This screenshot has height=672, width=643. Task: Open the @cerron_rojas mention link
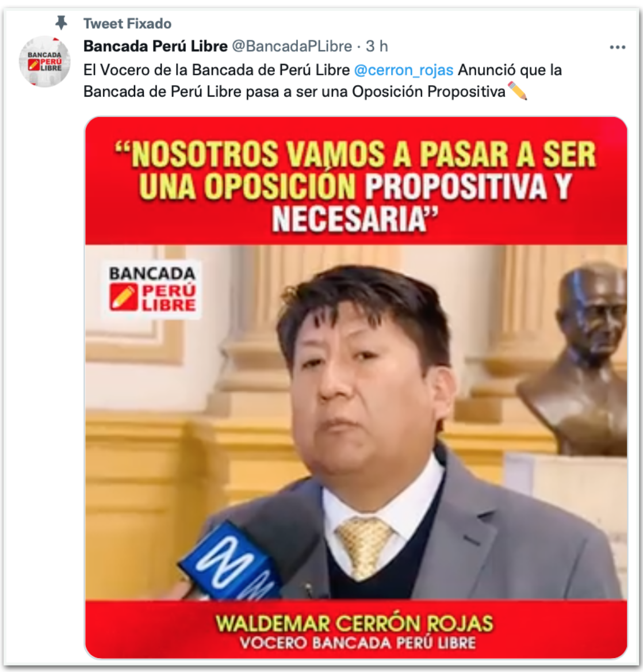[404, 70]
